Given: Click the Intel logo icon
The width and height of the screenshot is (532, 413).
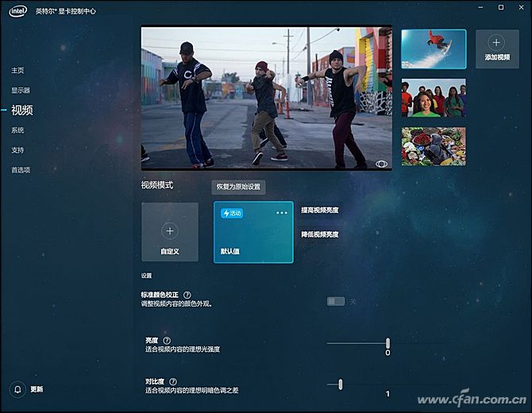Looking at the screenshot, I should click(18, 11).
